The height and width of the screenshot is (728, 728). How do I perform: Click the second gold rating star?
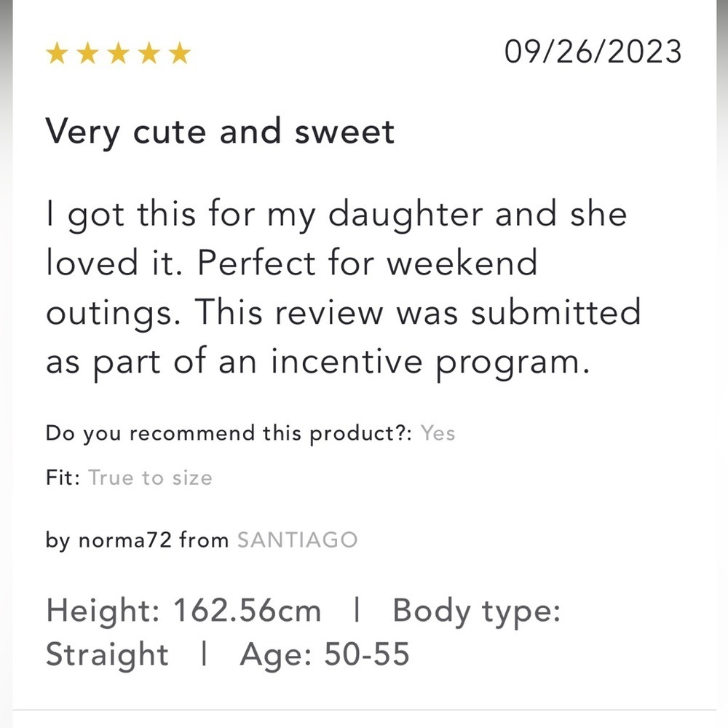tap(88, 53)
